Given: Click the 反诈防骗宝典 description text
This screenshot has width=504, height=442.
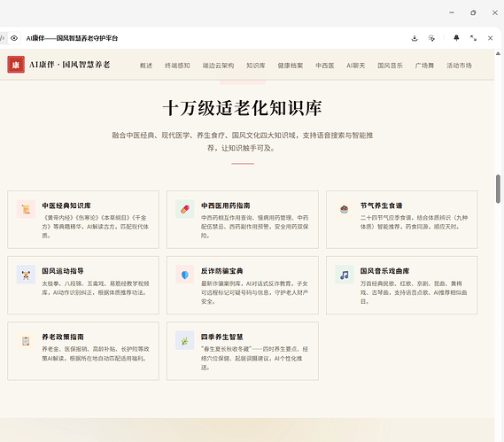Looking at the screenshot, I should pos(254,292).
